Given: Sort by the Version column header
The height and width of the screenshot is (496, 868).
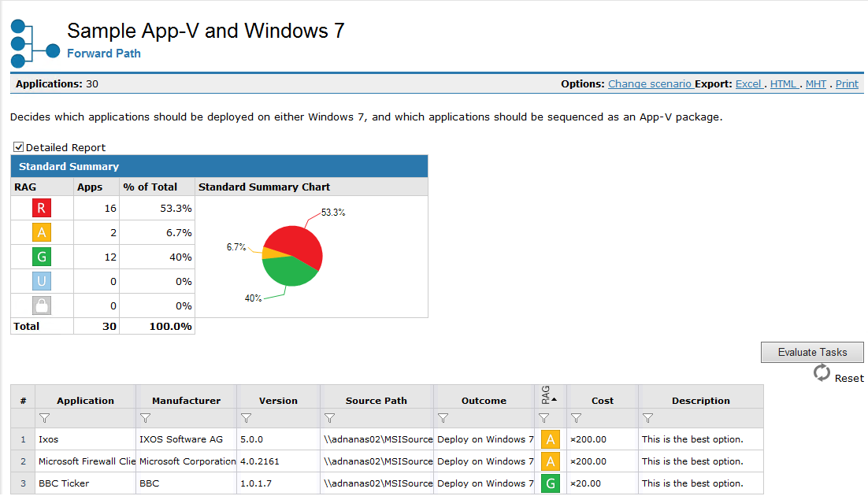Looking at the screenshot, I should [278, 401].
